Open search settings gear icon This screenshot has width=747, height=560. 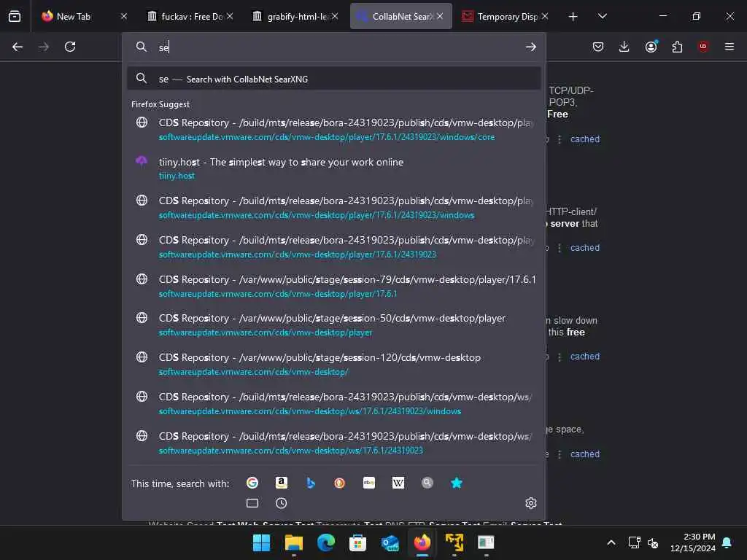coord(531,503)
